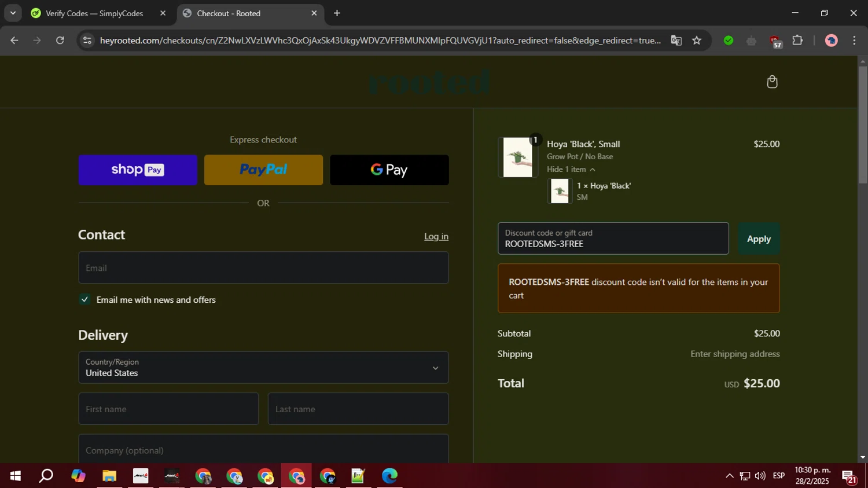Open the volume tray icon
868x488 pixels.
tap(760, 476)
